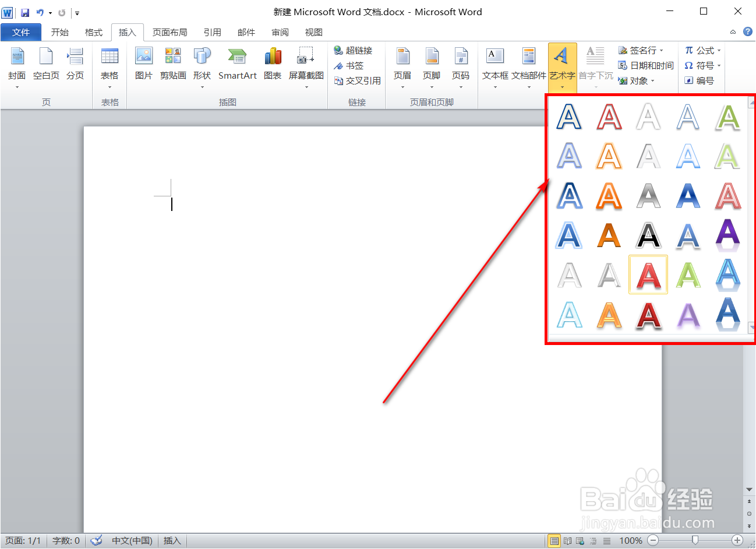
Task: Switch to Print Layout view
Action: [554, 541]
